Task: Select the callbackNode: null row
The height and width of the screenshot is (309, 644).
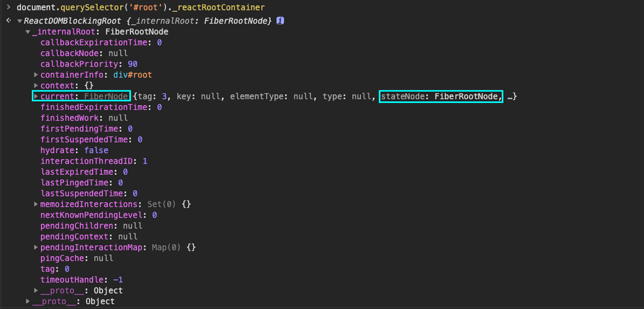Action: (84, 53)
